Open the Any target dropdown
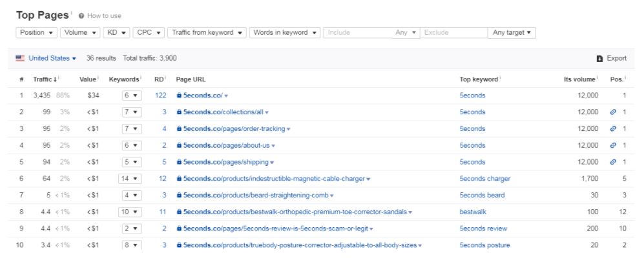 pos(512,33)
